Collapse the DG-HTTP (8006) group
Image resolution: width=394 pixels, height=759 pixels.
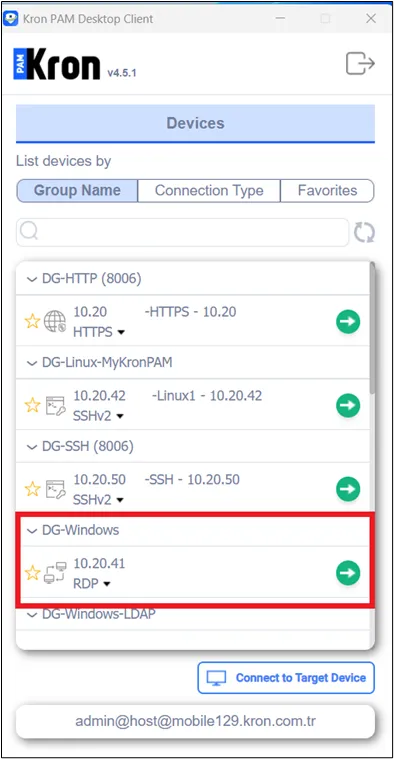(x=32, y=279)
